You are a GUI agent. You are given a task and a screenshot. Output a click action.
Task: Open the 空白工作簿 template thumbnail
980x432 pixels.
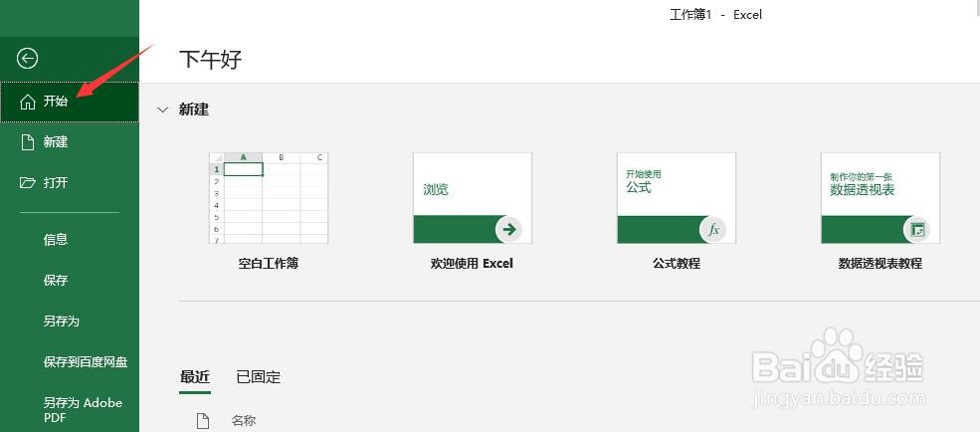point(268,197)
